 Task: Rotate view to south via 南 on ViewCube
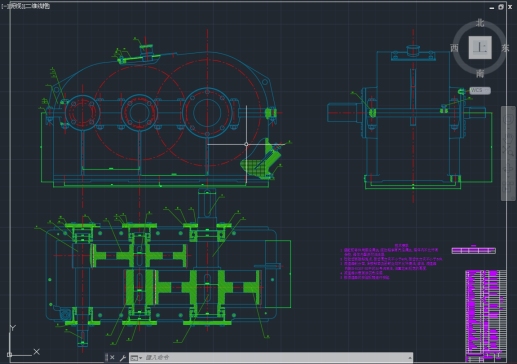480,73
